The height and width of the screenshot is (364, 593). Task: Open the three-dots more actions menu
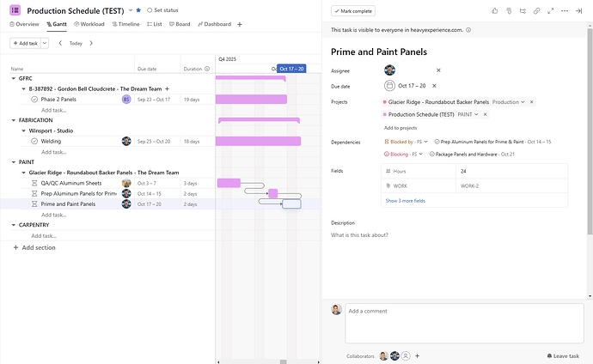(565, 11)
